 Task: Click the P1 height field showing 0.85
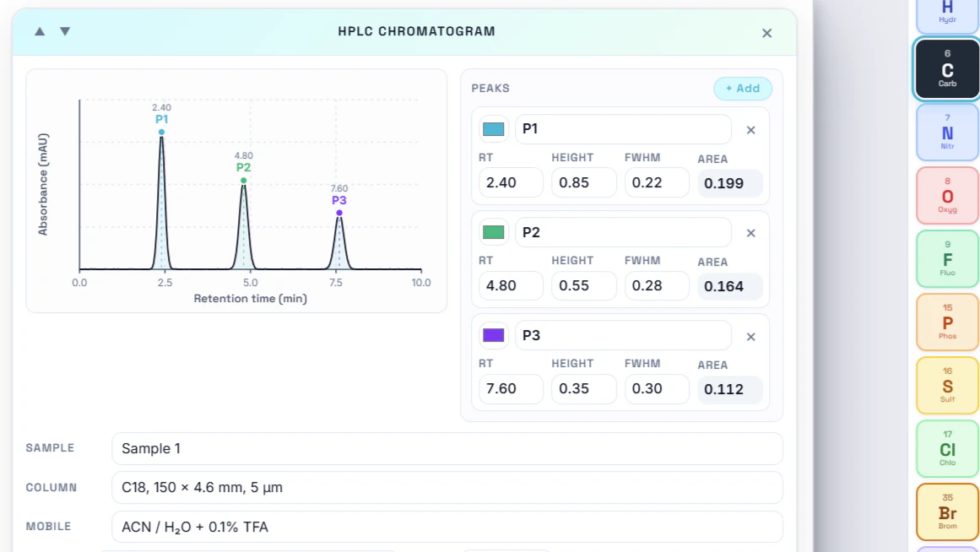[x=584, y=182]
